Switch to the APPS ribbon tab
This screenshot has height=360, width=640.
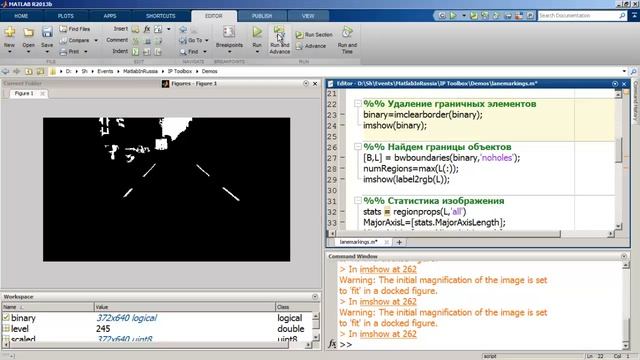pyautogui.click(x=110, y=16)
